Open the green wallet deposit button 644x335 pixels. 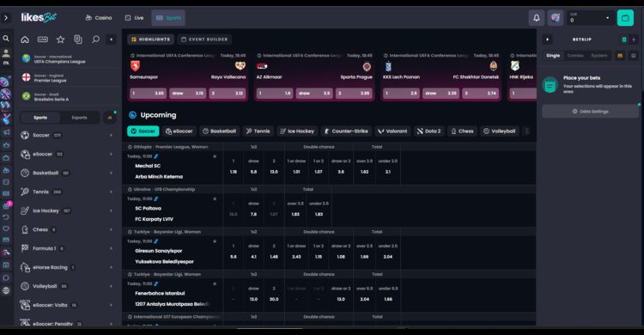click(x=625, y=18)
